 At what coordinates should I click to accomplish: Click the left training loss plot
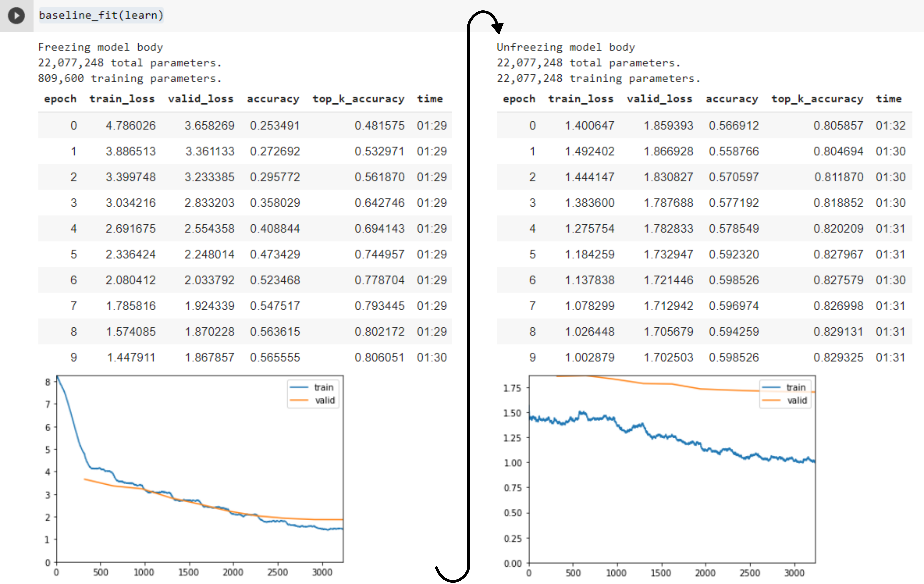click(200, 468)
